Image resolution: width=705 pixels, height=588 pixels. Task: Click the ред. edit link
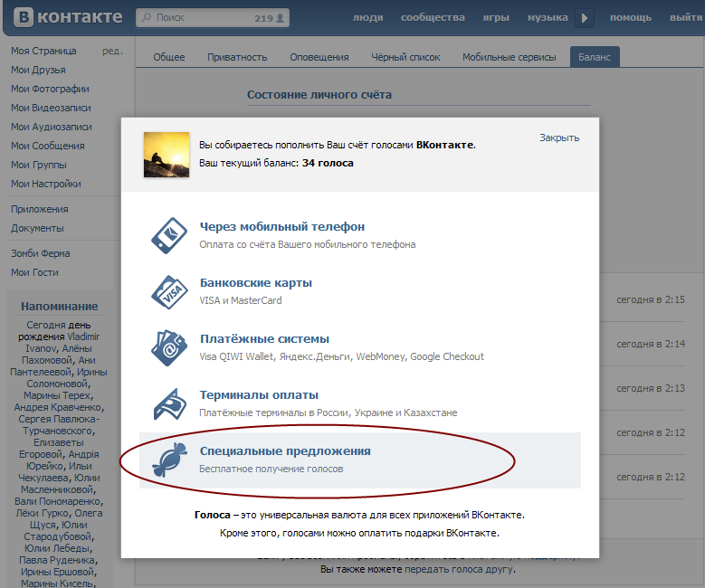pos(112,51)
